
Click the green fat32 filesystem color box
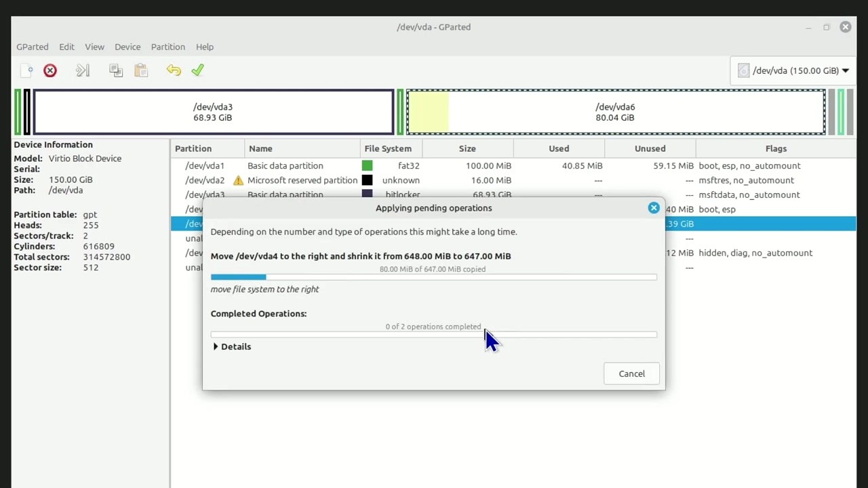coord(367,165)
